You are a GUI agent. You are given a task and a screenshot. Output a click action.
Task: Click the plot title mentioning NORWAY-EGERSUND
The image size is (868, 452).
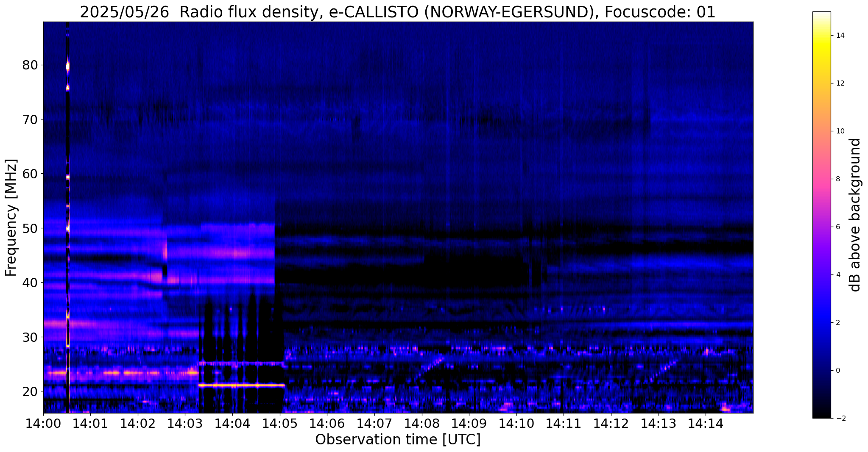coord(398,12)
